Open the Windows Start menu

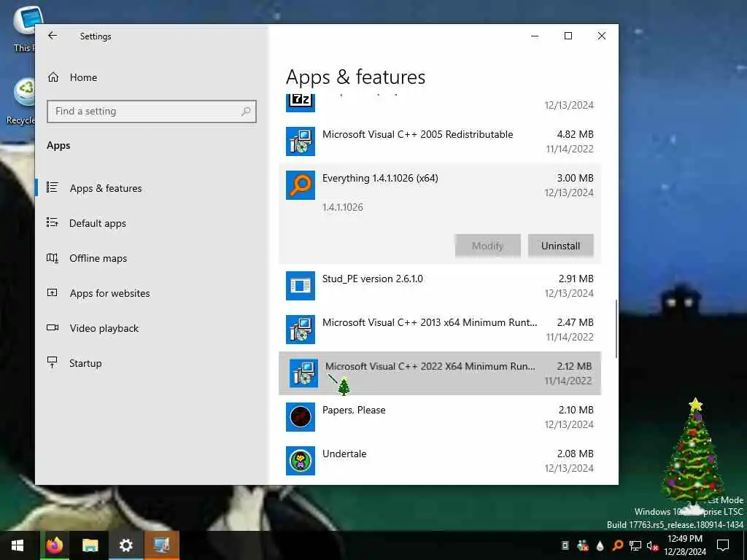(x=18, y=545)
